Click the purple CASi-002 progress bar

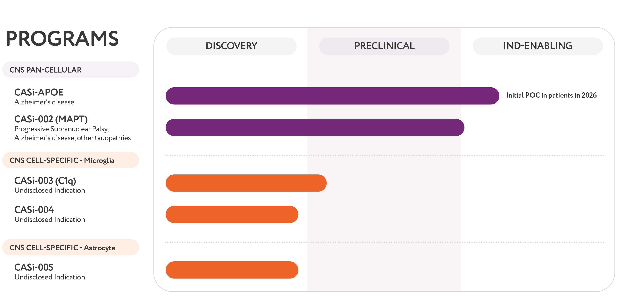(x=315, y=127)
